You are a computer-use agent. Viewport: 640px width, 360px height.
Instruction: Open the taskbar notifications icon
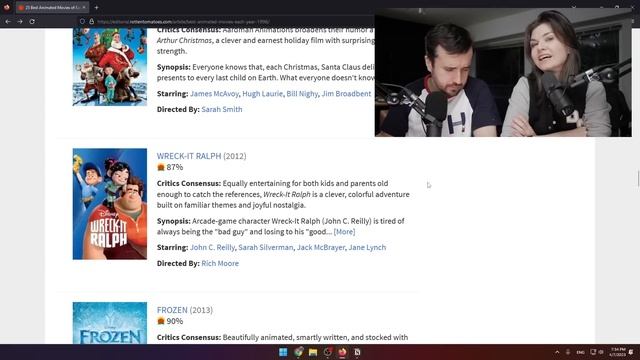pos(631,352)
